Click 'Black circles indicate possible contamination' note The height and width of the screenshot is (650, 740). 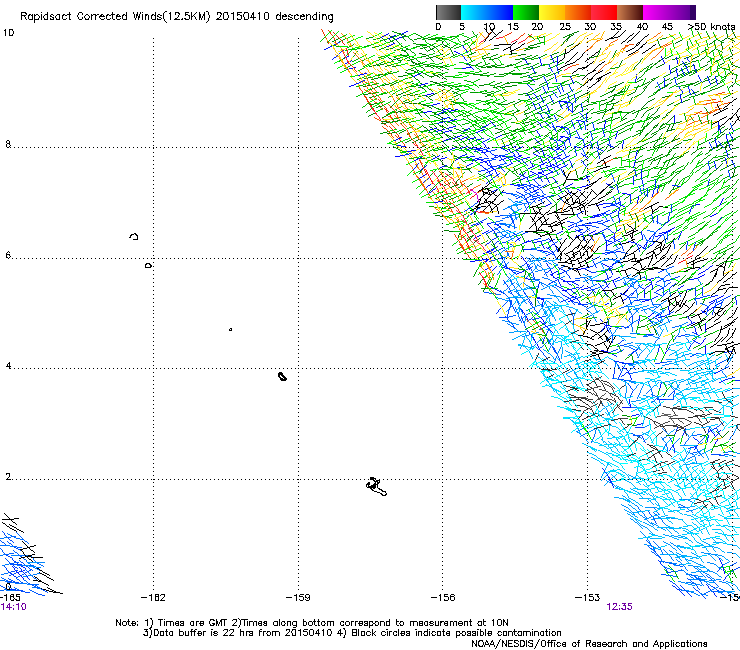[456, 633]
